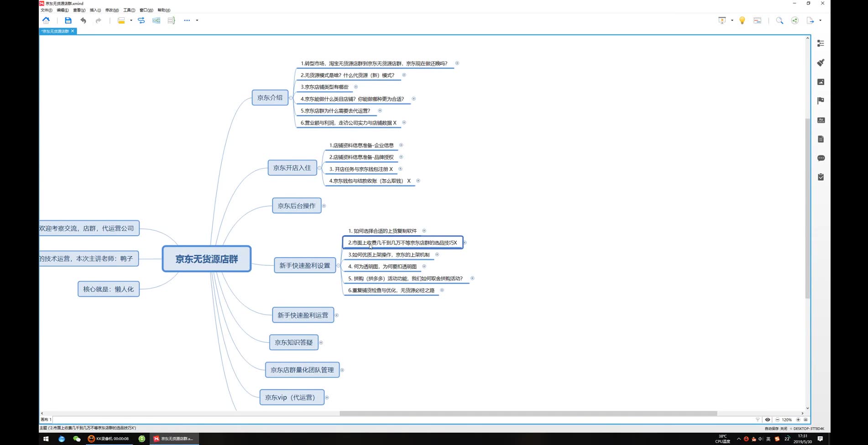Zoom in with the plus button

point(798,419)
